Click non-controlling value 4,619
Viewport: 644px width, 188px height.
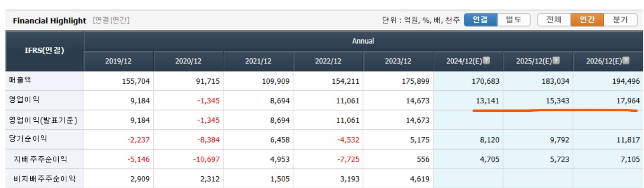(420, 179)
